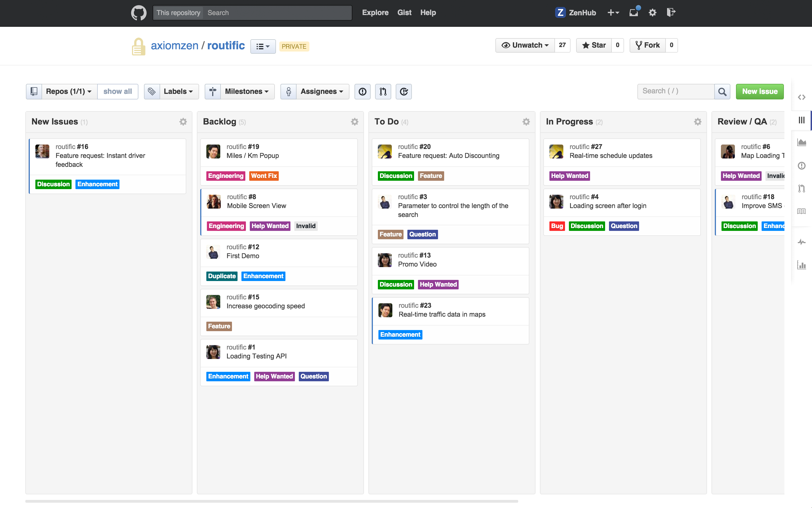Toggle the closed issues filter icon
Viewport: 812px width, 508px height.
pos(404,91)
